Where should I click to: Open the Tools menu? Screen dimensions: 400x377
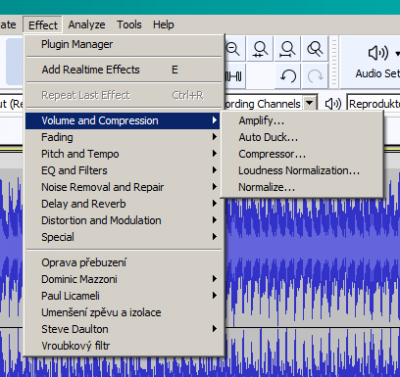(129, 25)
